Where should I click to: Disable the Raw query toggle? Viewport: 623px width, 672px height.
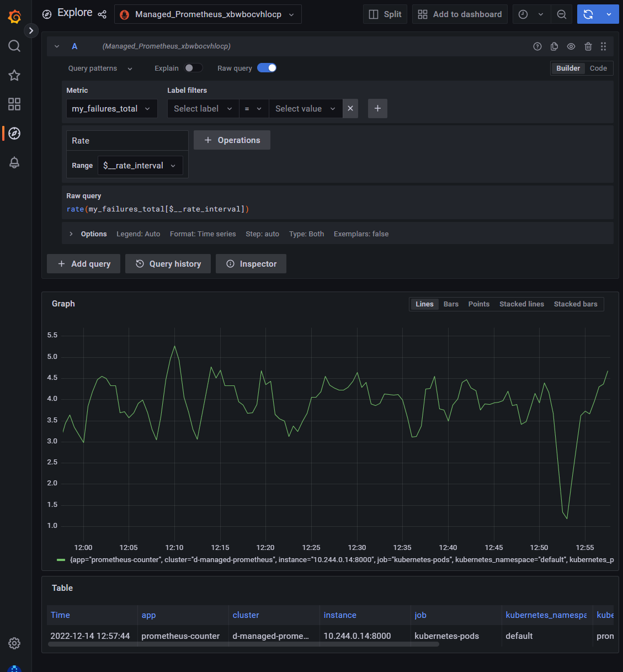tap(267, 68)
